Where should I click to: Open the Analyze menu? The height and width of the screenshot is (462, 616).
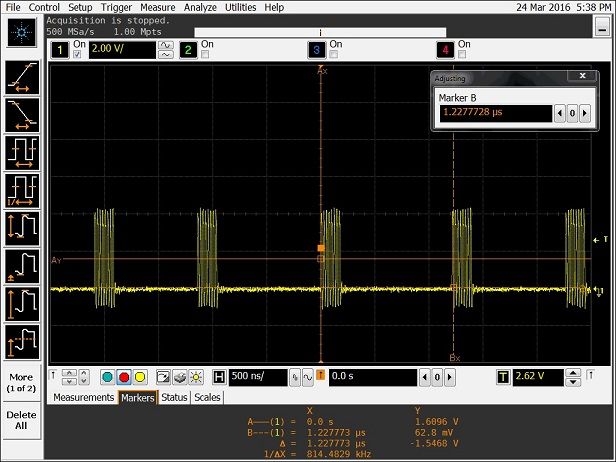click(x=200, y=7)
